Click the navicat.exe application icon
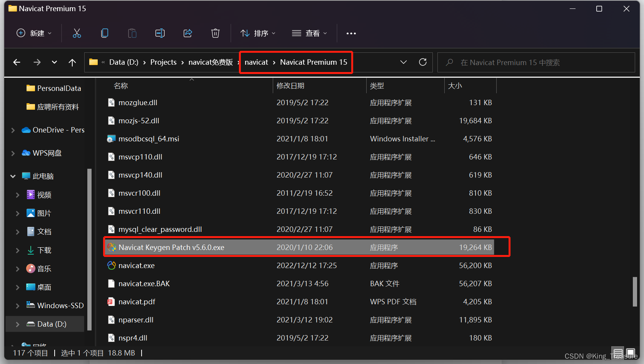The image size is (644, 364). [112, 265]
